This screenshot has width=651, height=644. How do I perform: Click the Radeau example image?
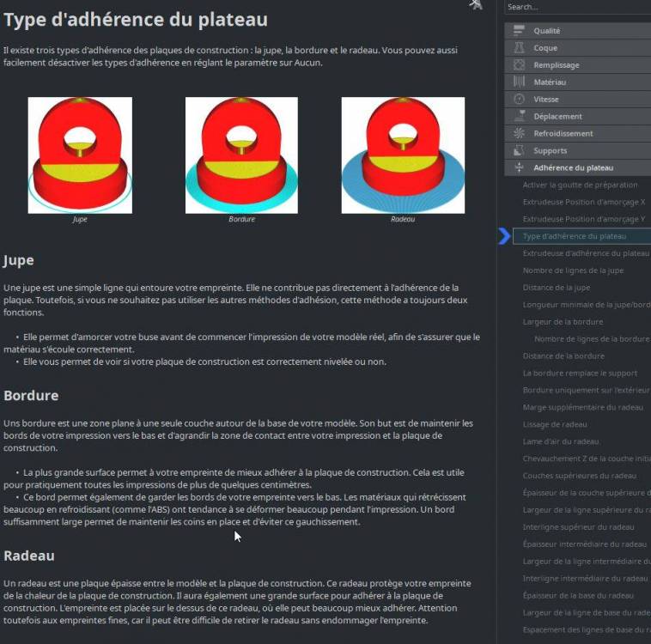point(403,155)
